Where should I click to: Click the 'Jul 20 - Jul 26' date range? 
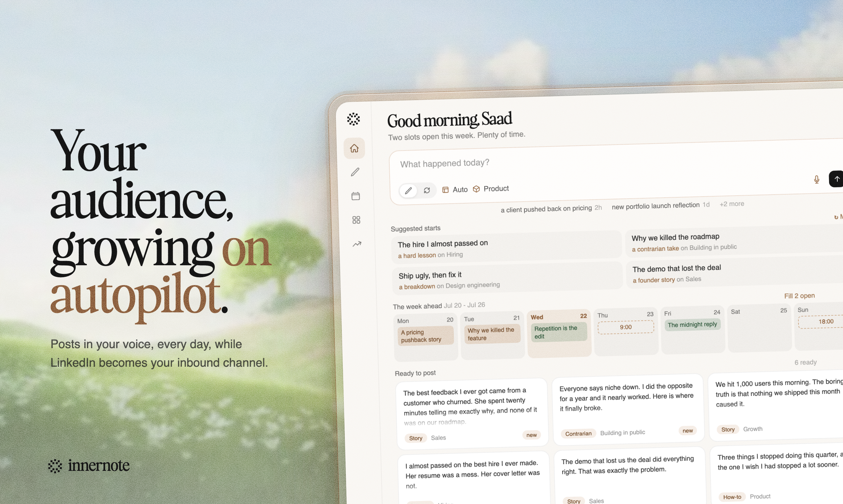[x=464, y=305]
